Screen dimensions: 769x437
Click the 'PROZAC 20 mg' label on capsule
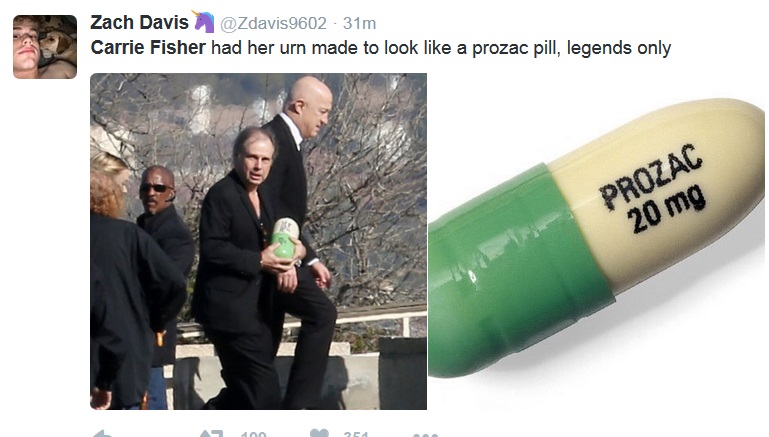tap(652, 188)
